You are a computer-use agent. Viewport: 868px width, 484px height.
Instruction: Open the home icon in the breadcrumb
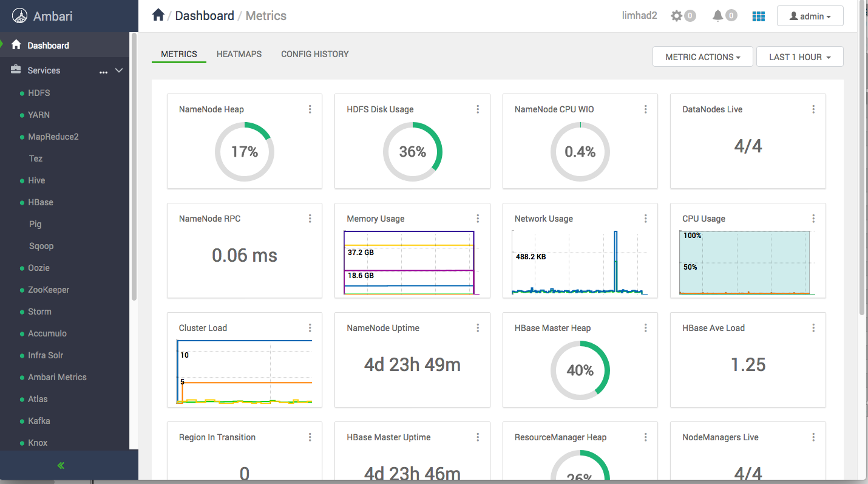(158, 15)
